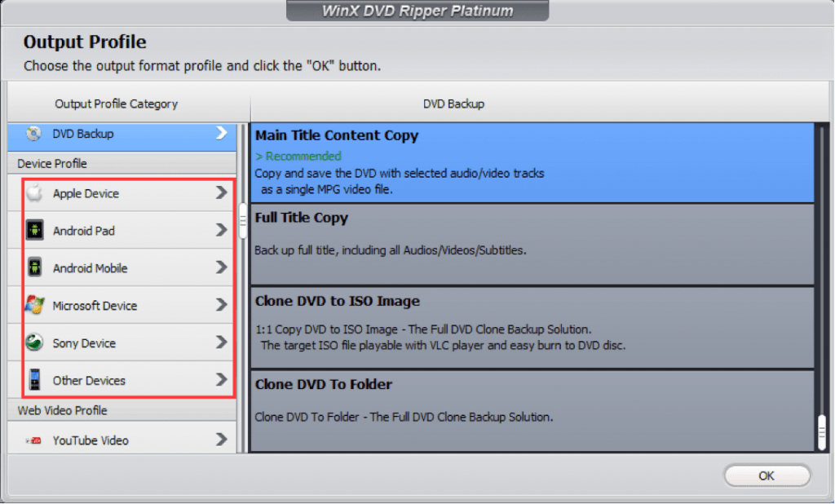This screenshot has height=504, width=835.
Task: Select Clone DVD to ISO Image
Action: tap(532, 328)
